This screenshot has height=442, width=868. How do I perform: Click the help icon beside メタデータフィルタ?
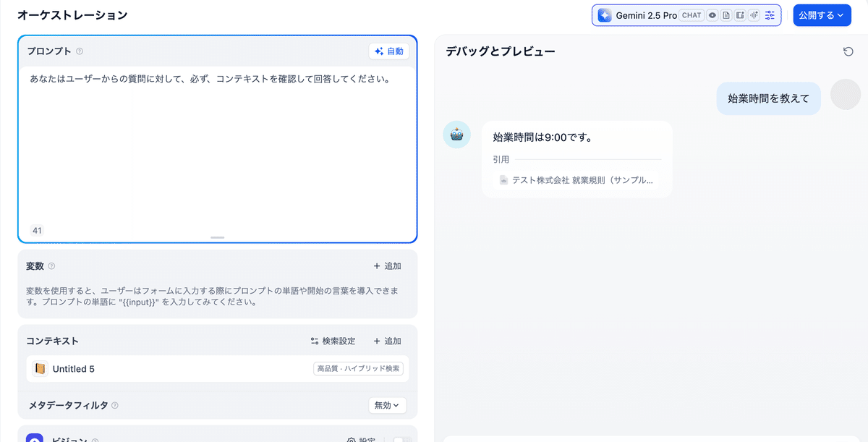pyautogui.click(x=115, y=405)
